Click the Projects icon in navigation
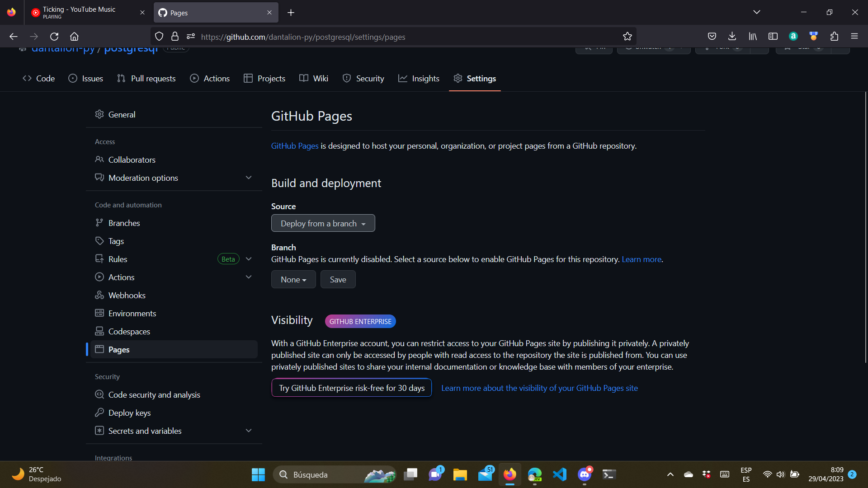This screenshot has height=488, width=868. point(247,78)
